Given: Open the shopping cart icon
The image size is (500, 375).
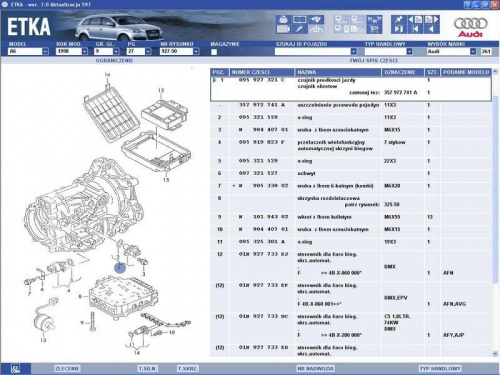Looking at the screenshot, I should pos(374,29).
